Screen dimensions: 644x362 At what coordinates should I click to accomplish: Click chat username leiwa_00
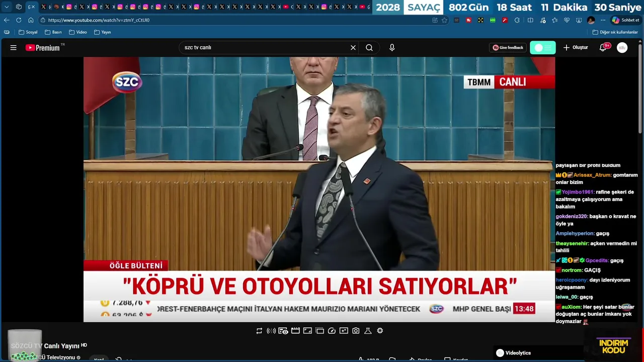coord(567,297)
